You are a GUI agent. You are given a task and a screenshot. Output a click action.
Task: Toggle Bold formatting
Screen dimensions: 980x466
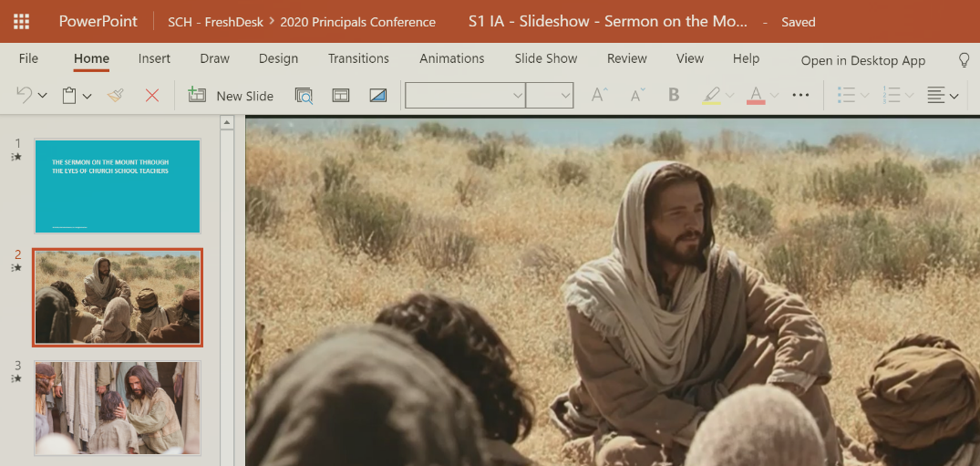point(674,95)
